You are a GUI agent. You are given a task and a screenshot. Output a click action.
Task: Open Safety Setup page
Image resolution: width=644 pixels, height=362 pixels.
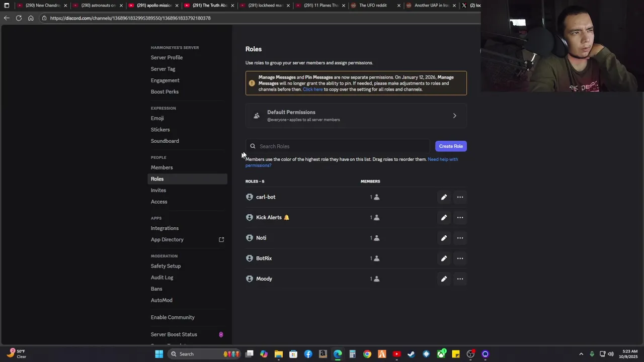(166, 266)
